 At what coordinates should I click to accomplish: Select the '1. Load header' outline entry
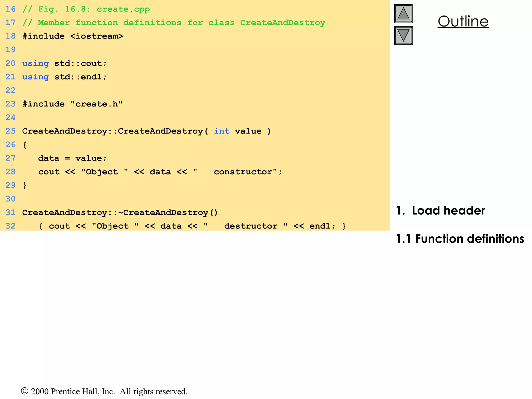tap(440, 210)
